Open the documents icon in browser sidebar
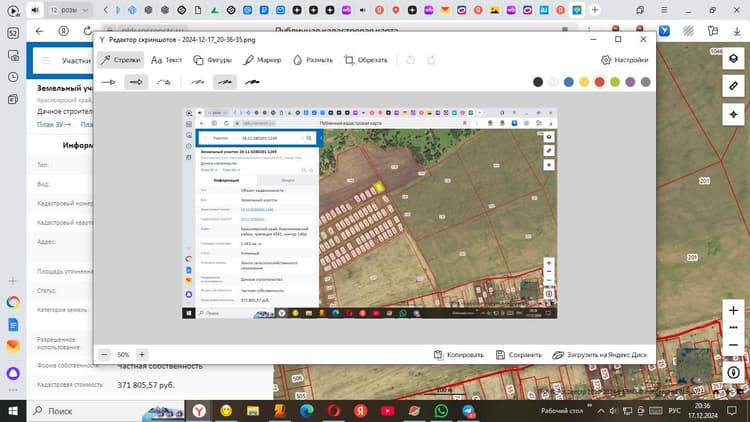Viewport: 750px width, 422px height. click(x=13, y=325)
